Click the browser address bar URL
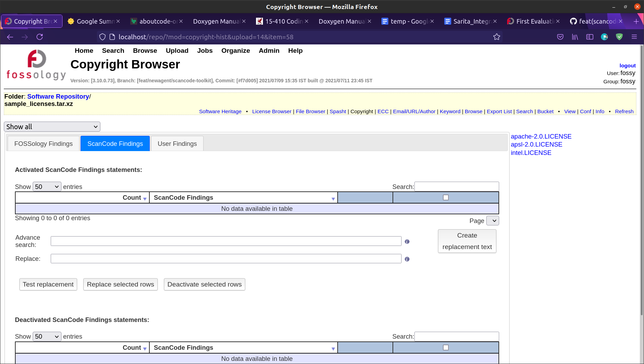The height and width of the screenshot is (364, 644). (x=206, y=37)
